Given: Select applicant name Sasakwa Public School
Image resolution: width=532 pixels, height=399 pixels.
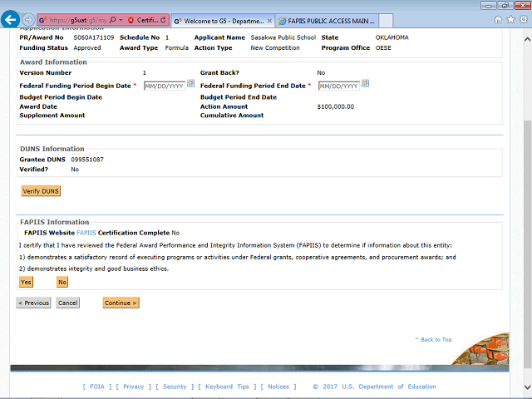Looking at the screenshot, I should click(283, 37).
